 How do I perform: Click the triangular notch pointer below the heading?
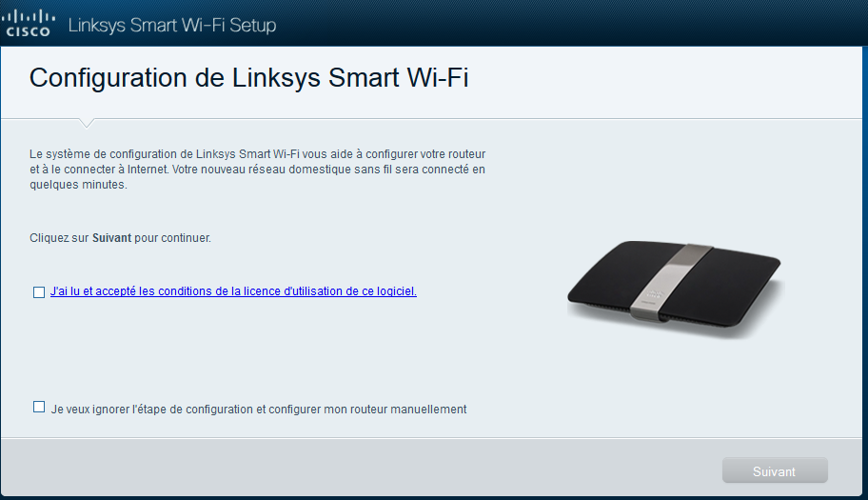pos(87,123)
